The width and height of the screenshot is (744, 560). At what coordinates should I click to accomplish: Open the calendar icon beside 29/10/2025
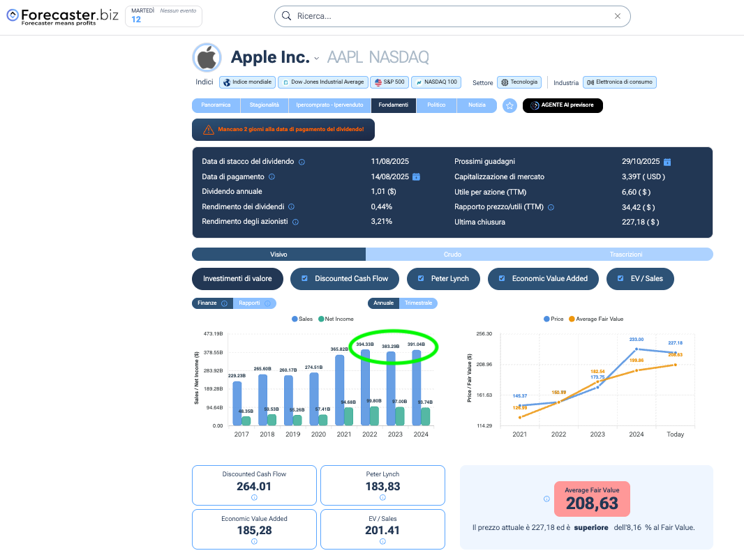(667, 162)
